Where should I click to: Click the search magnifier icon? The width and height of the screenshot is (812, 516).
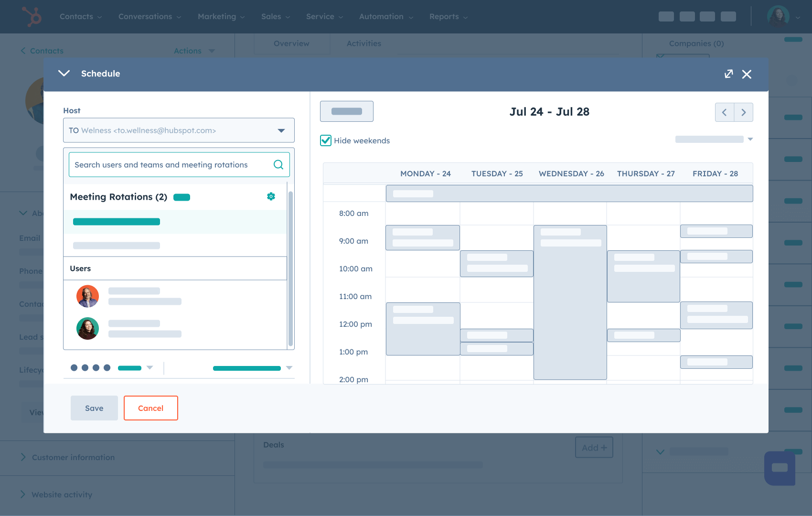[x=278, y=165]
